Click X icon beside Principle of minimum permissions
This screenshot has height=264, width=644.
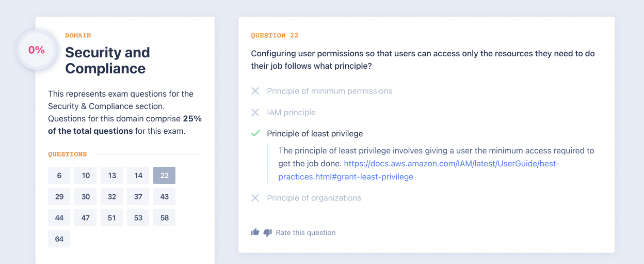click(255, 91)
